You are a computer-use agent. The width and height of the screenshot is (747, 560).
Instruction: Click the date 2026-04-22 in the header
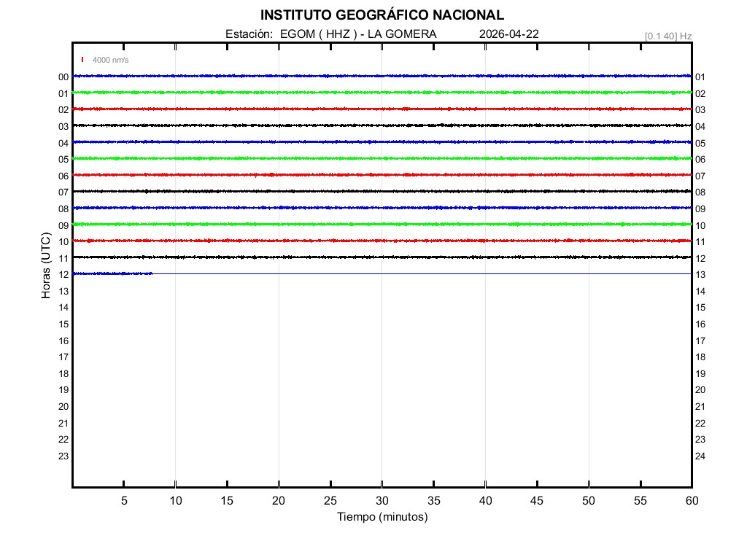click(x=509, y=34)
